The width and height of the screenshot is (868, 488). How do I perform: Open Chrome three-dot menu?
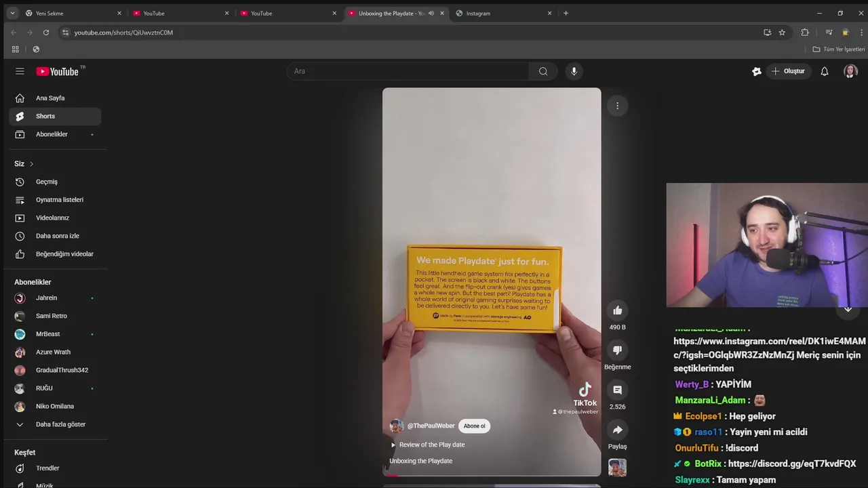pos(862,33)
